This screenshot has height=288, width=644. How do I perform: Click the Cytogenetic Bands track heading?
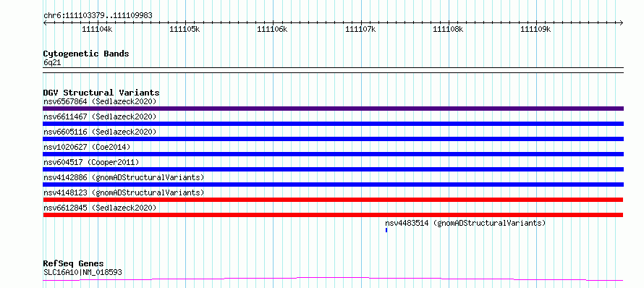click(x=86, y=54)
